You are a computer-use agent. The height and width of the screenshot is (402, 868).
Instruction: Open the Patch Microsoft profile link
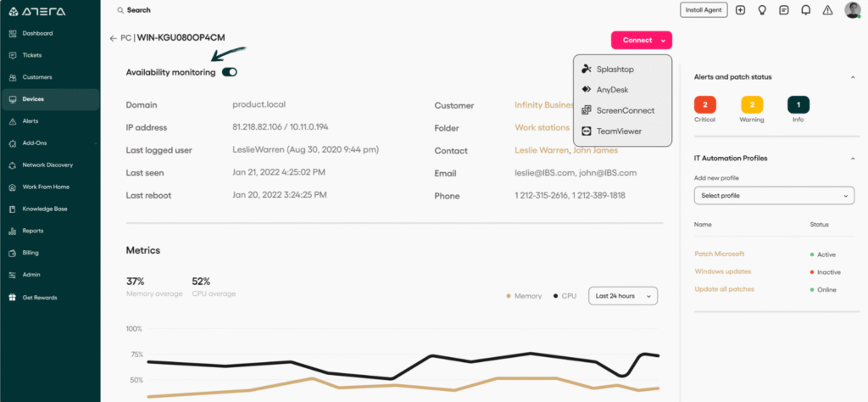pos(719,254)
